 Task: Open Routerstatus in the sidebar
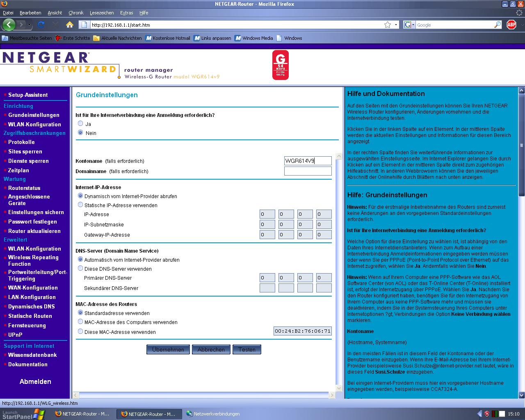pyautogui.click(x=24, y=188)
